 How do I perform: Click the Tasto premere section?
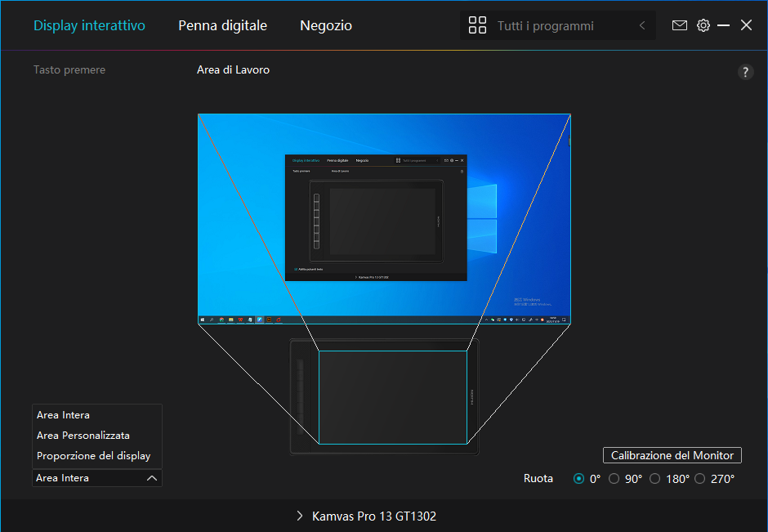(69, 70)
